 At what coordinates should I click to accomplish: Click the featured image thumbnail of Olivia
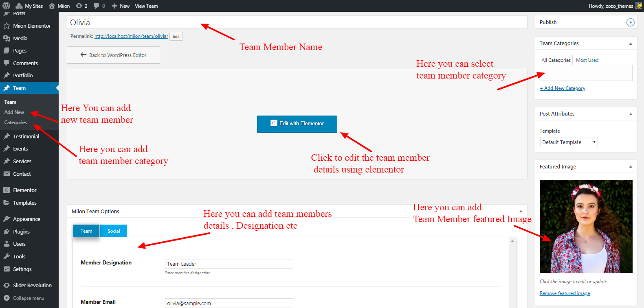click(x=586, y=226)
